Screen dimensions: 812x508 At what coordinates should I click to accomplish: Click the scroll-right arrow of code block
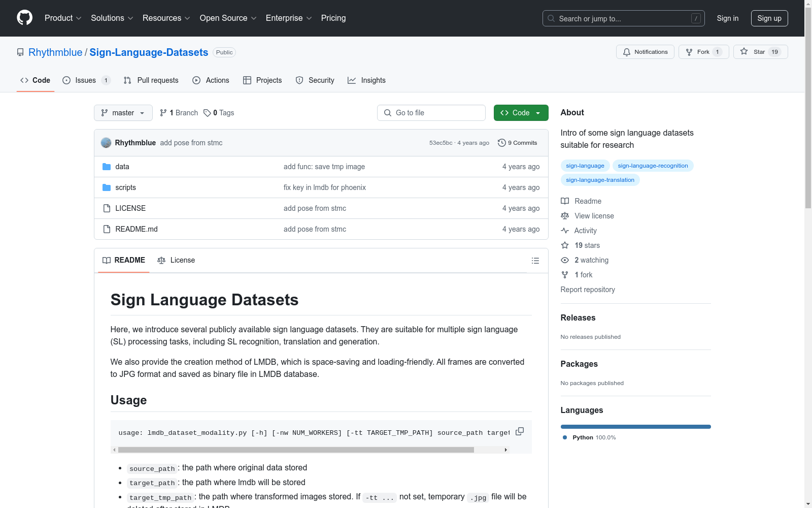coord(505,450)
